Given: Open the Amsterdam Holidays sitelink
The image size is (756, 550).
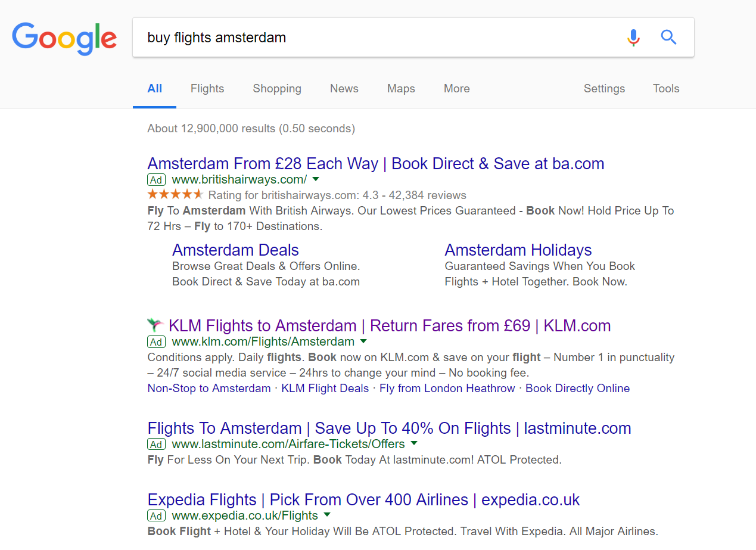Looking at the screenshot, I should [518, 250].
